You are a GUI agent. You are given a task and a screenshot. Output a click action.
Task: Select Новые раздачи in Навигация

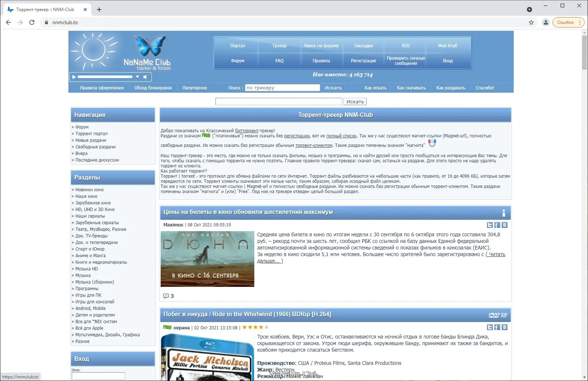[x=91, y=140]
